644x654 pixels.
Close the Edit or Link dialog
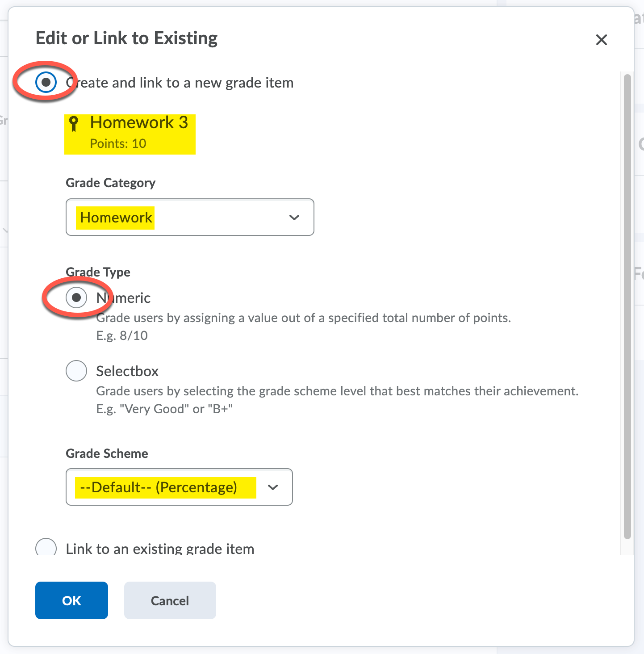point(601,40)
